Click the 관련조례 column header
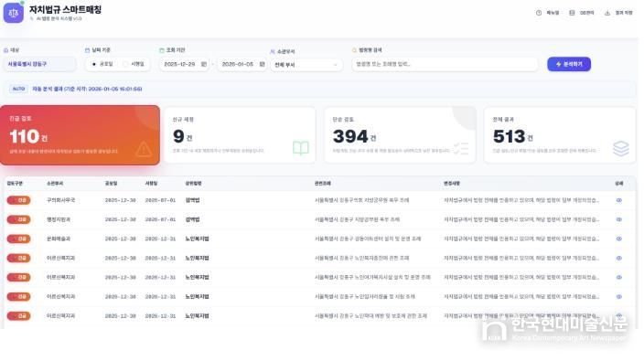644x361 pixels. [x=323, y=184]
